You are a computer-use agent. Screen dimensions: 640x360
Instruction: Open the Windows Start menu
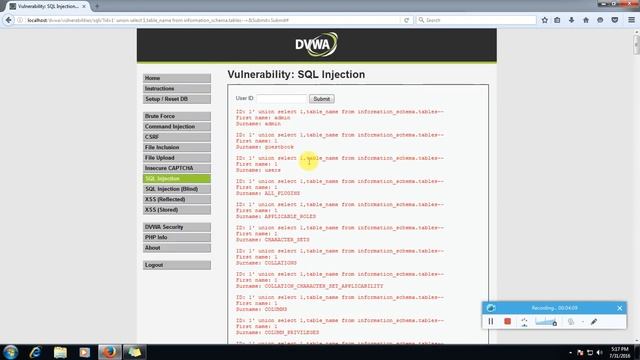point(11,352)
